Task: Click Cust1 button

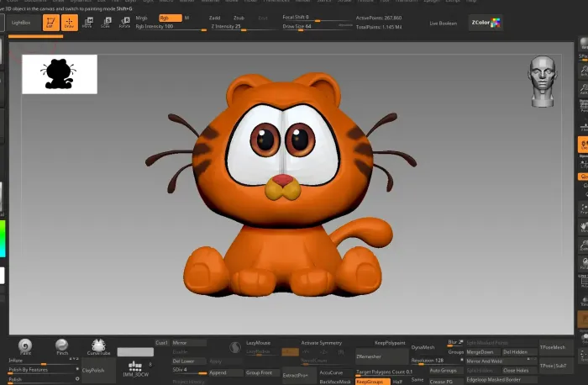Action: click(x=161, y=343)
